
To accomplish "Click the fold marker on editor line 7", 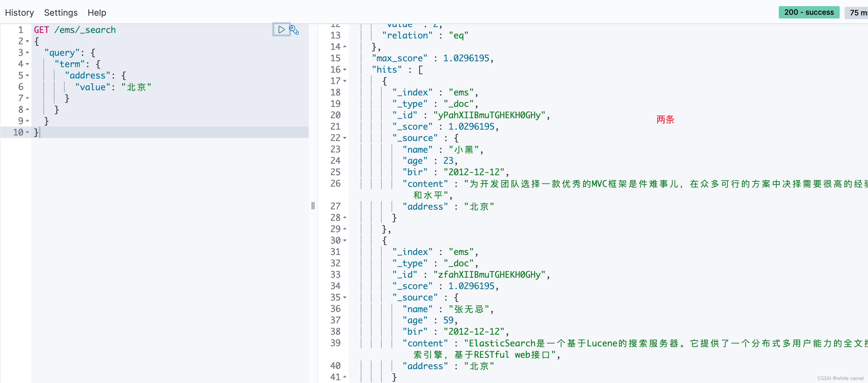I will [x=28, y=98].
